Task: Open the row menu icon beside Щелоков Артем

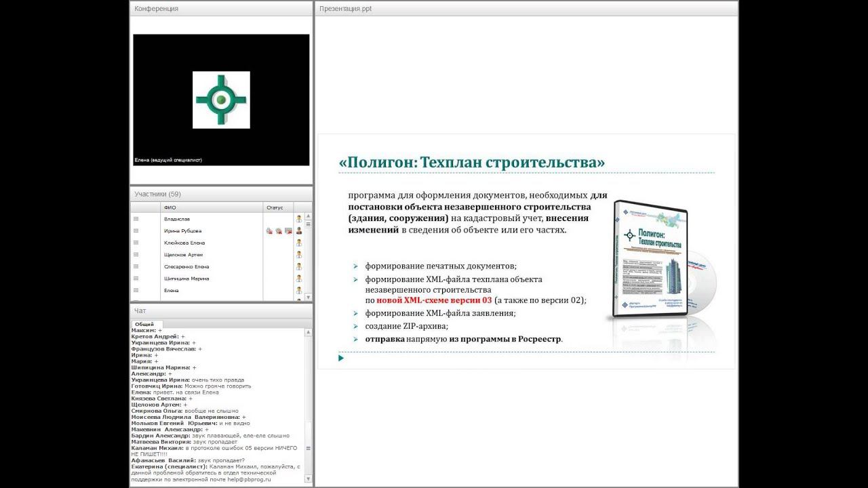Action: [x=136, y=254]
